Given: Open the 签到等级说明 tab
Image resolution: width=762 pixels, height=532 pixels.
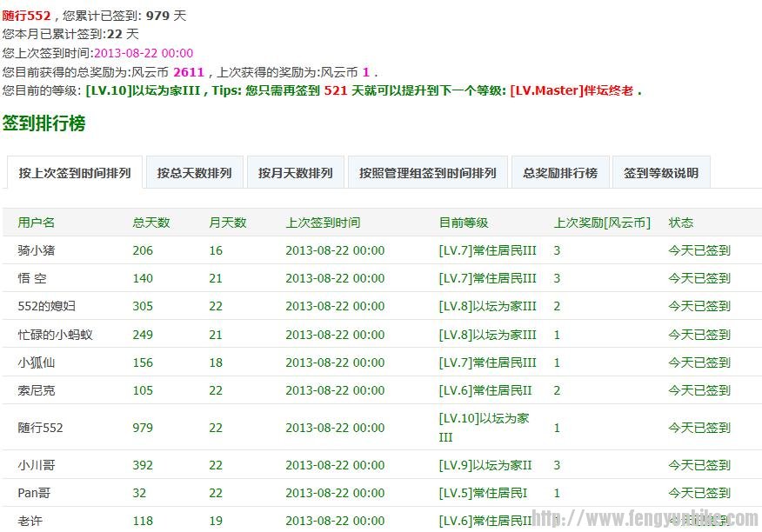Looking at the screenshot, I should pos(660,173).
